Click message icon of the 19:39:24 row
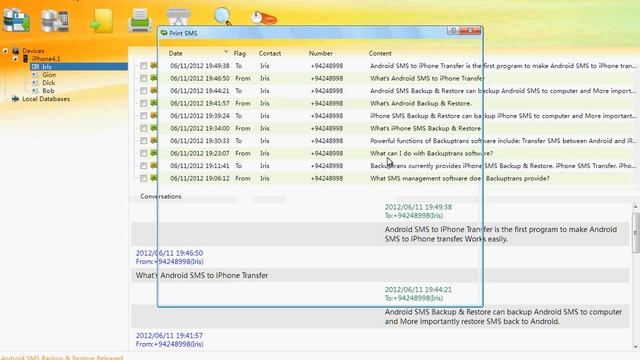 point(154,116)
